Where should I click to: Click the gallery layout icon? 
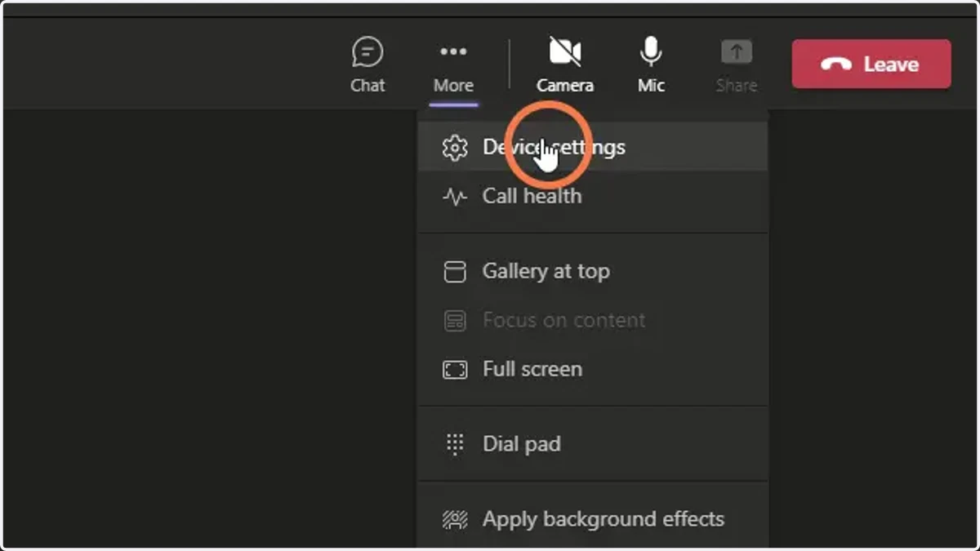455,272
